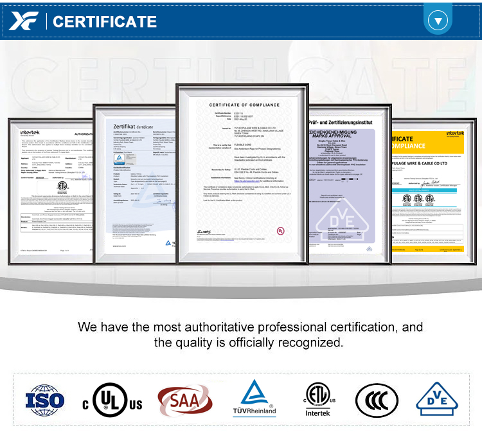Click "CERTIFICATE OF COMPLIANCE" heading
Image resolution: width=482 pixels, height=448 pixels.
click(244, 105)
